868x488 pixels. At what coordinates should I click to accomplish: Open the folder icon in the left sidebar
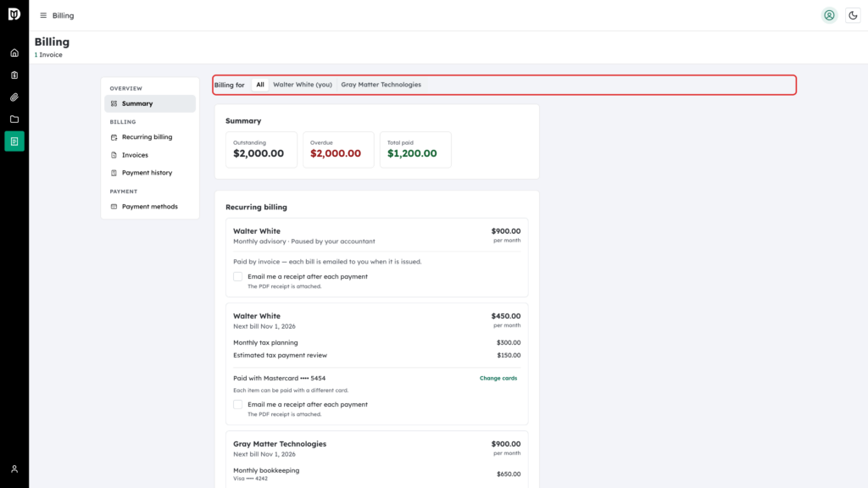pyautogui.click(x=14, y=119)
